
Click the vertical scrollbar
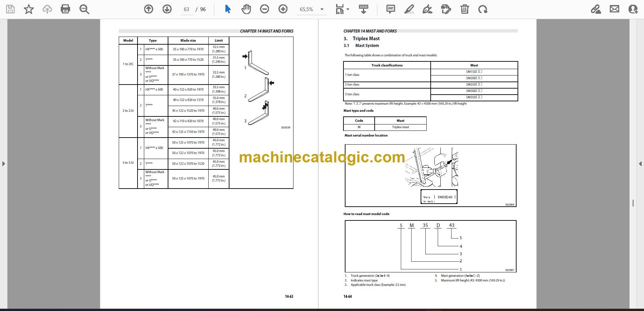click(633, 203)
